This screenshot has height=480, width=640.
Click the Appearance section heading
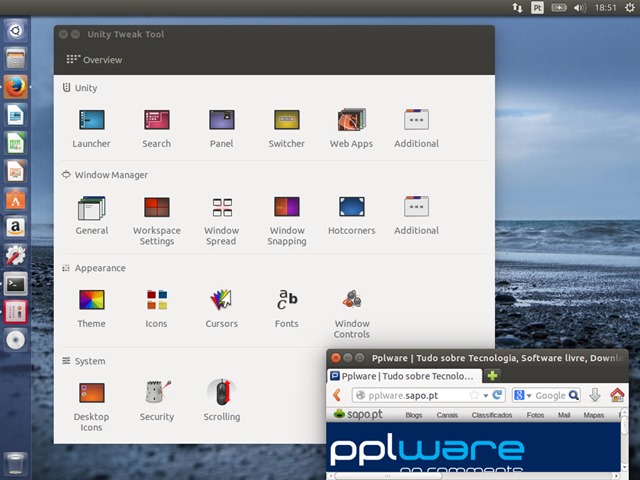(x=100, y=268)
